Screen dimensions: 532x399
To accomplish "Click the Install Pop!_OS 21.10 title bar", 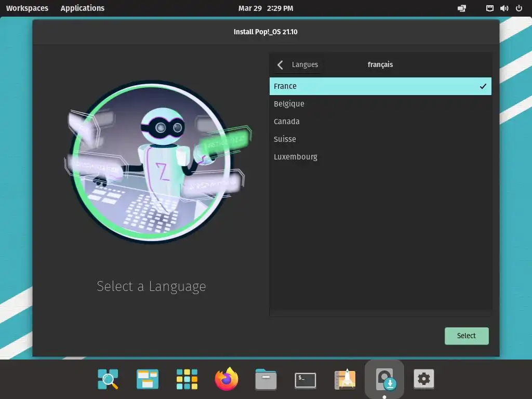I will coord(265,32).
